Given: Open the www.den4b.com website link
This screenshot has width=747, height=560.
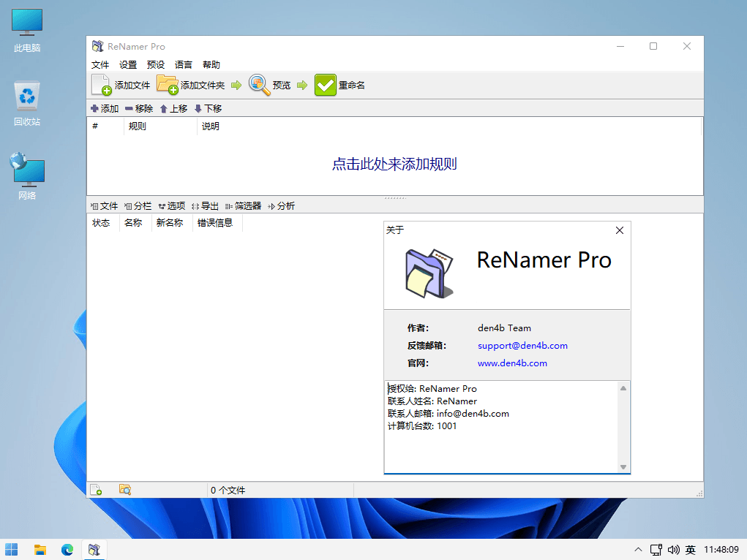Looking at the screenshot, I should [512, 363].
